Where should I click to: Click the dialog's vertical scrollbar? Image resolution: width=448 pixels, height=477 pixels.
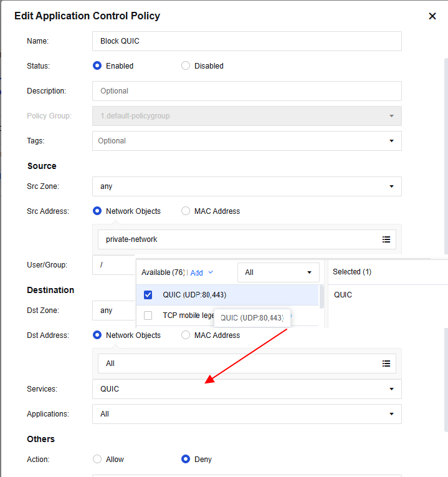click(445, 243)
